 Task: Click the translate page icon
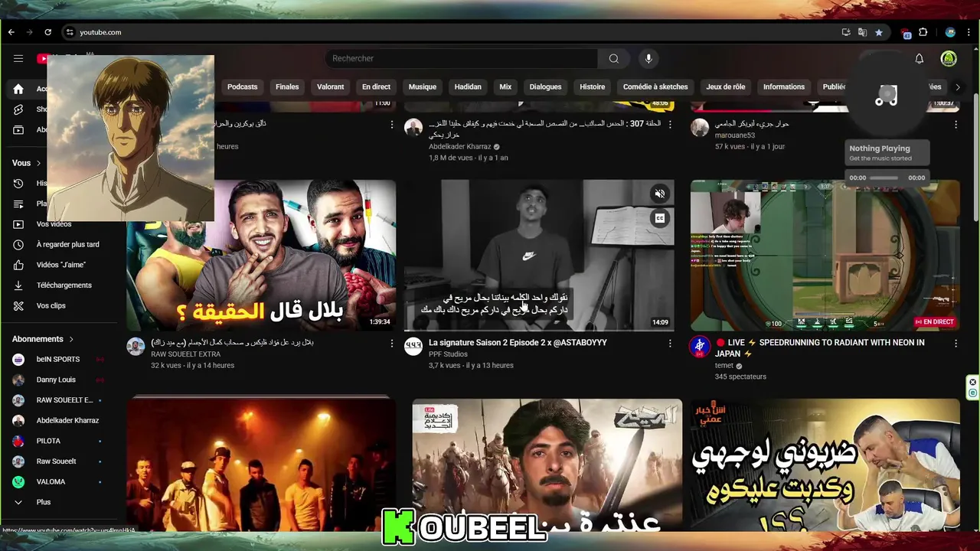[x=862, y=32]
